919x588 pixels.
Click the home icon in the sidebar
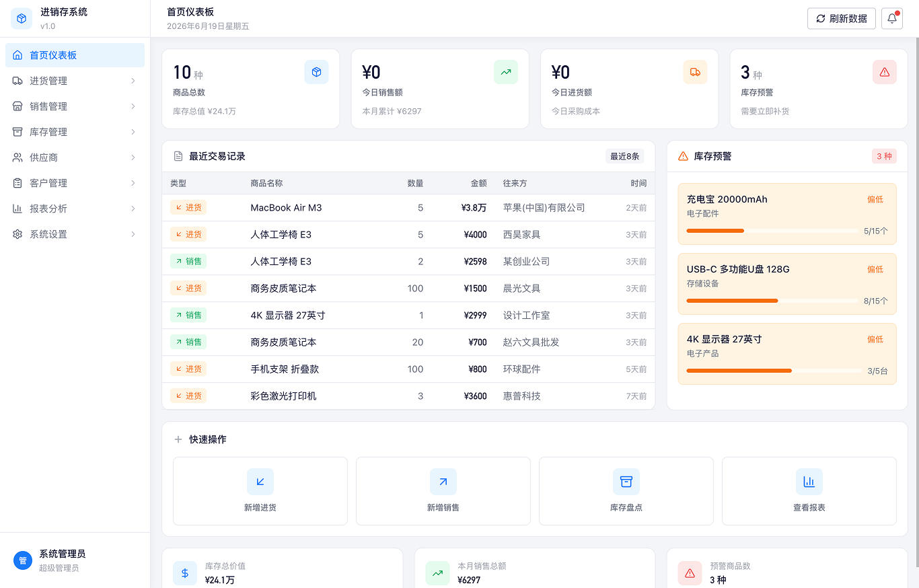point(17,55)
